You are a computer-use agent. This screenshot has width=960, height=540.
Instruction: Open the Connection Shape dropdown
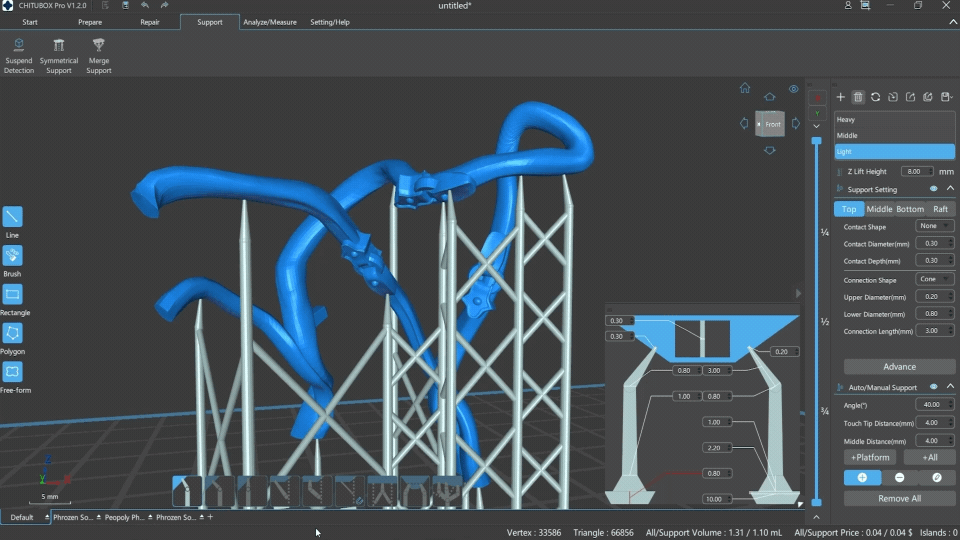[935, 279]
